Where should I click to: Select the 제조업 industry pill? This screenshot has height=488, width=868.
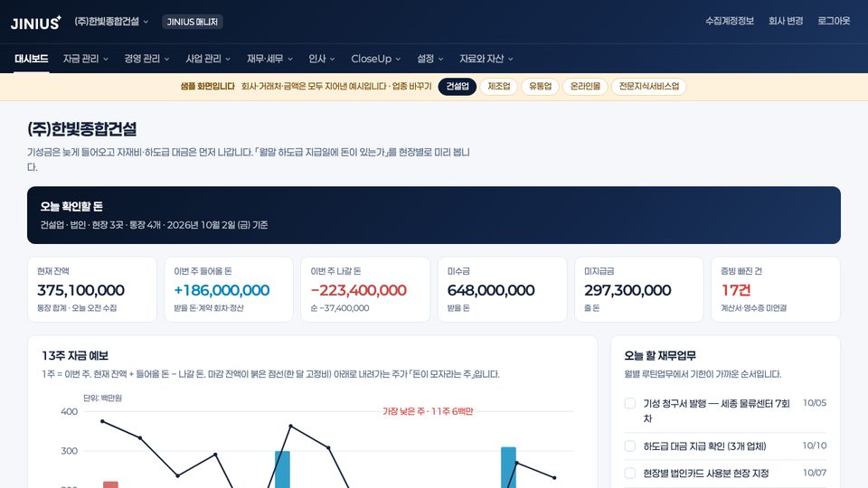[499, 87]
